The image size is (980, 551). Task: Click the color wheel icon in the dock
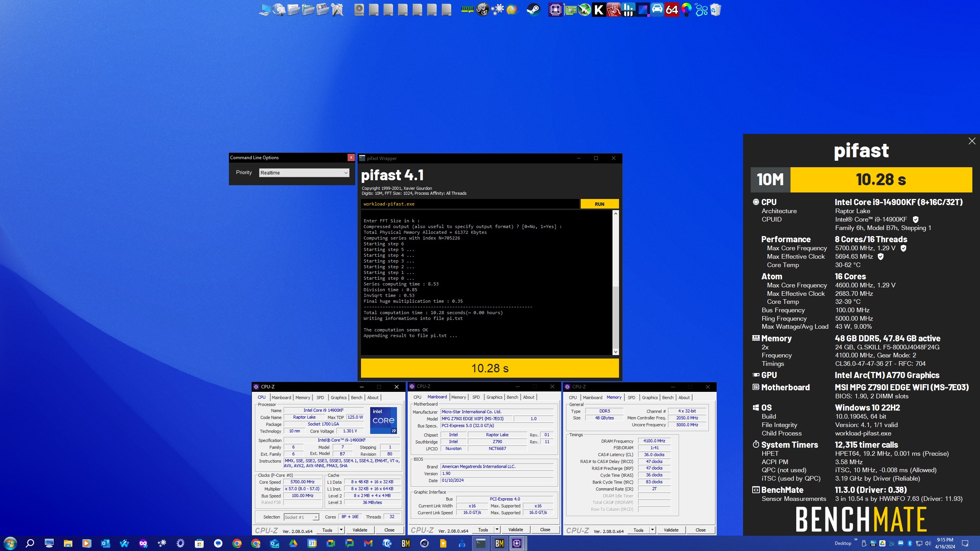[x=686, y=10]
